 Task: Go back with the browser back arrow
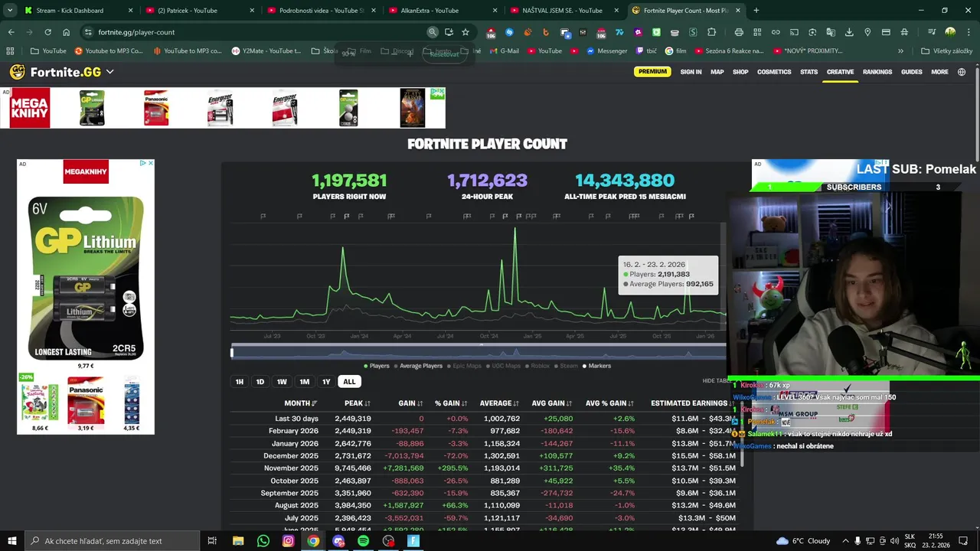(11, 32)
